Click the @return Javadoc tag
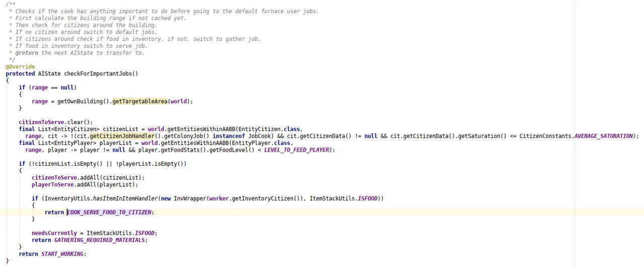This screenshot has height=267, width=644. pos(26,53)
